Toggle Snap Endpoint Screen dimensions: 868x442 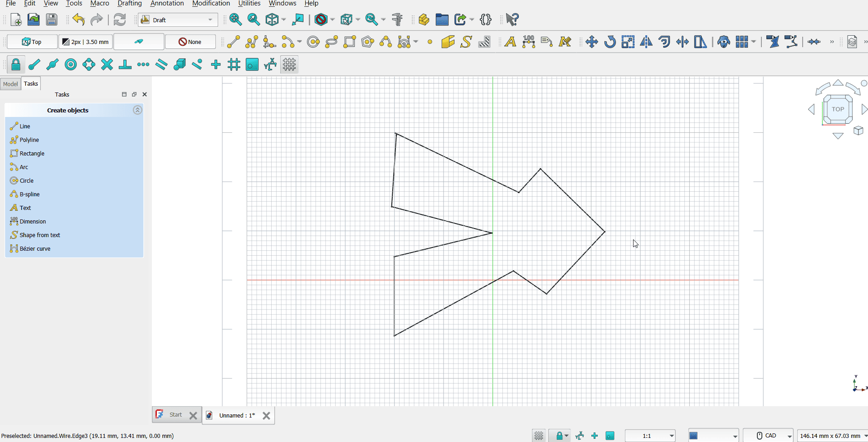coord(34,65)
